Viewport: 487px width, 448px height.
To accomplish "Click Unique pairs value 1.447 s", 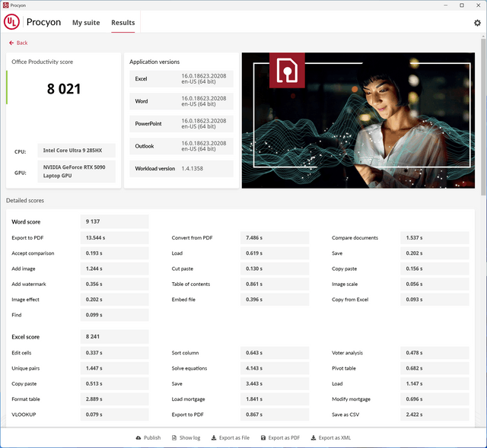I will (114, 368).
